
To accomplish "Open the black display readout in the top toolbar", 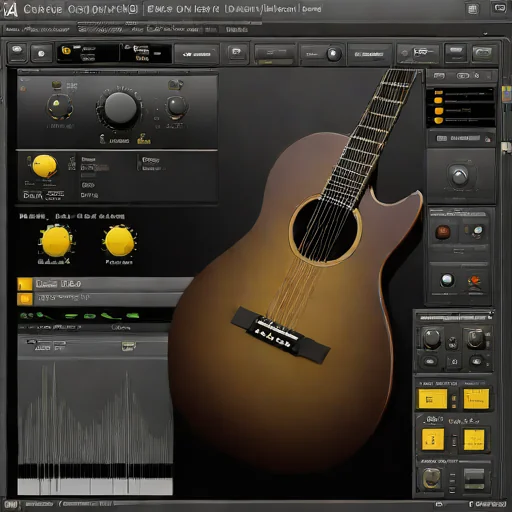I will pyautogui.click(x=114, y=53).
